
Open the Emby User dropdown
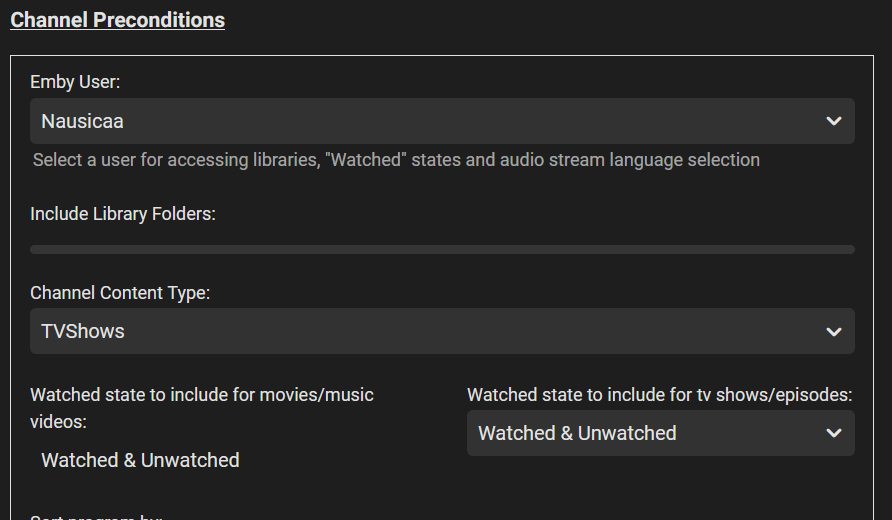[x=442, y=121]
